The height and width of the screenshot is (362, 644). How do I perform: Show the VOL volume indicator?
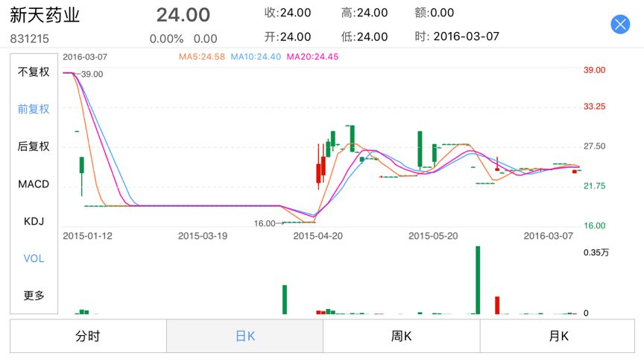point(34,258)
